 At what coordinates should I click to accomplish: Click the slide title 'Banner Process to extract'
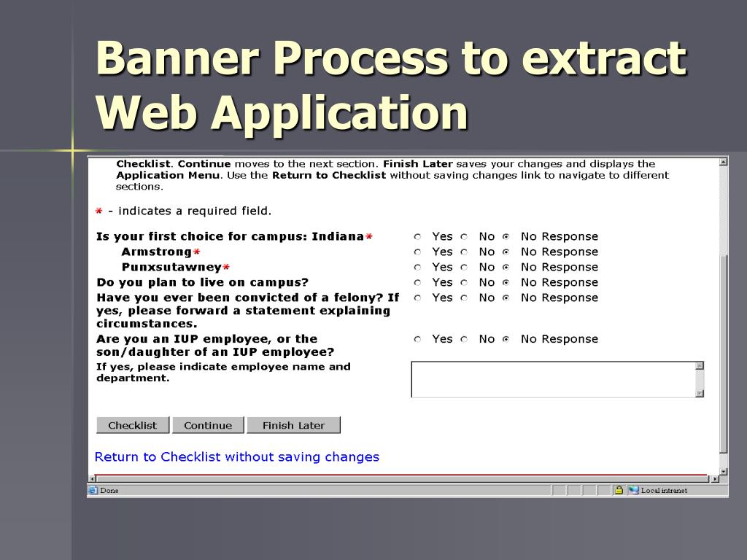pos(391,58)
